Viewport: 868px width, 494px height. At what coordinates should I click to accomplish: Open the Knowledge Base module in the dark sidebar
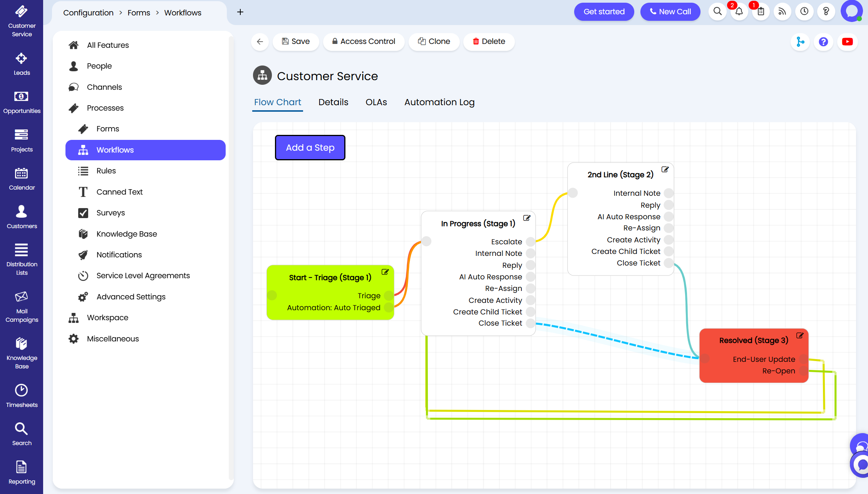pyautogui.click(x=22, y=354)
